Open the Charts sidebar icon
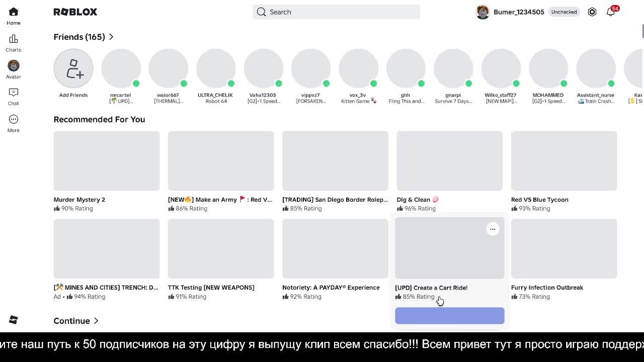644x362 pixels. coord(14,39)
